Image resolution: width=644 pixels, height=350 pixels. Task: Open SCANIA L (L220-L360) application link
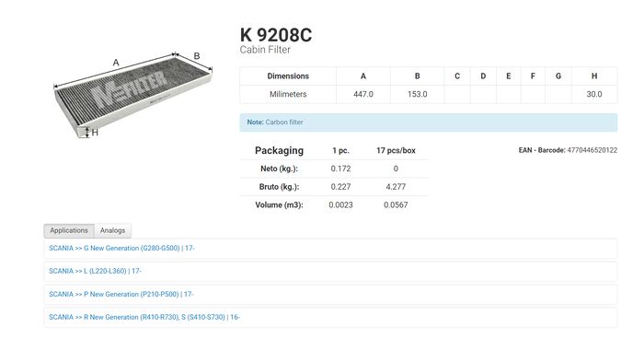point(95,271)
